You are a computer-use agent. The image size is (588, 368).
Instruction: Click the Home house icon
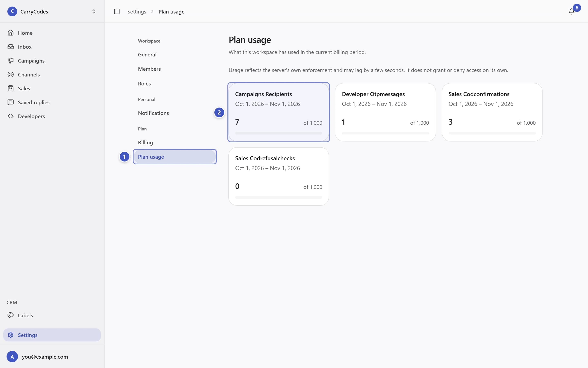[x=10, y=33]
